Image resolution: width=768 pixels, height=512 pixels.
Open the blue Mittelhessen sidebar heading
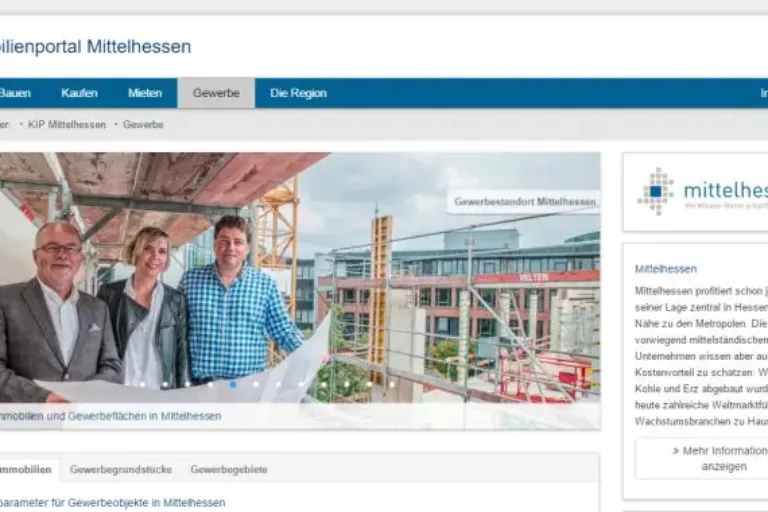pyautogui.click(x=666, y=269)
